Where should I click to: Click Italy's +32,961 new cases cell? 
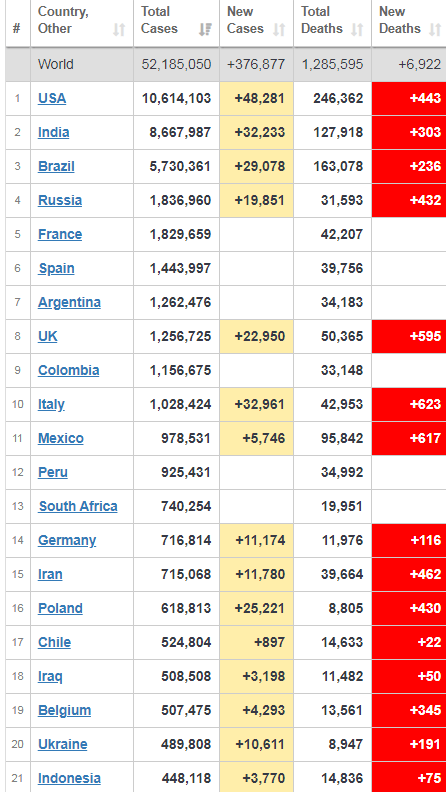[257, 405]
